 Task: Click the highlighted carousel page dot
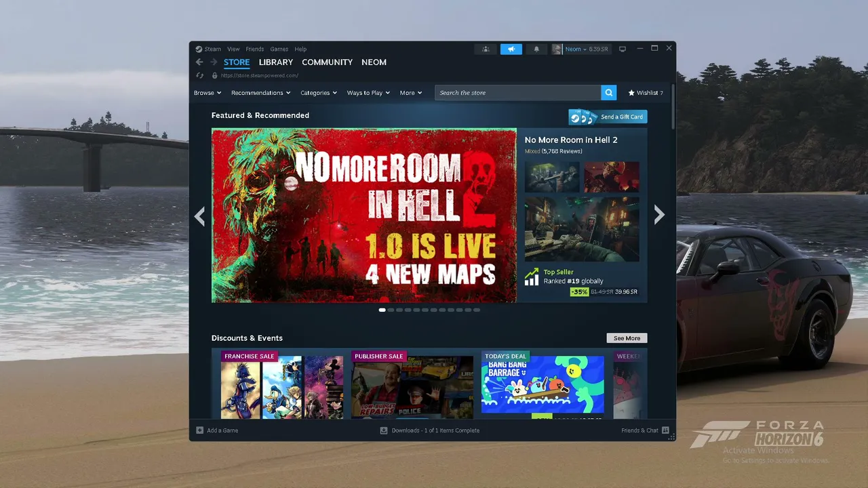tap(382, 310)
